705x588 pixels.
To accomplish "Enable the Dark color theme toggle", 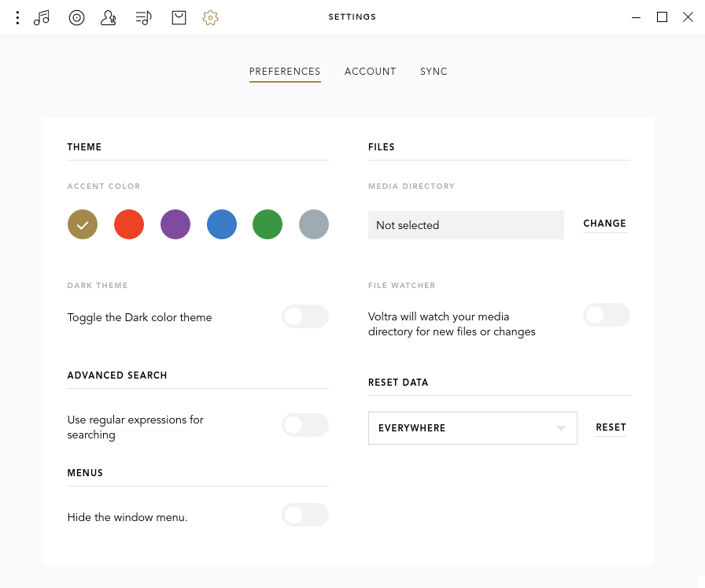I will (x=305, y=316).
